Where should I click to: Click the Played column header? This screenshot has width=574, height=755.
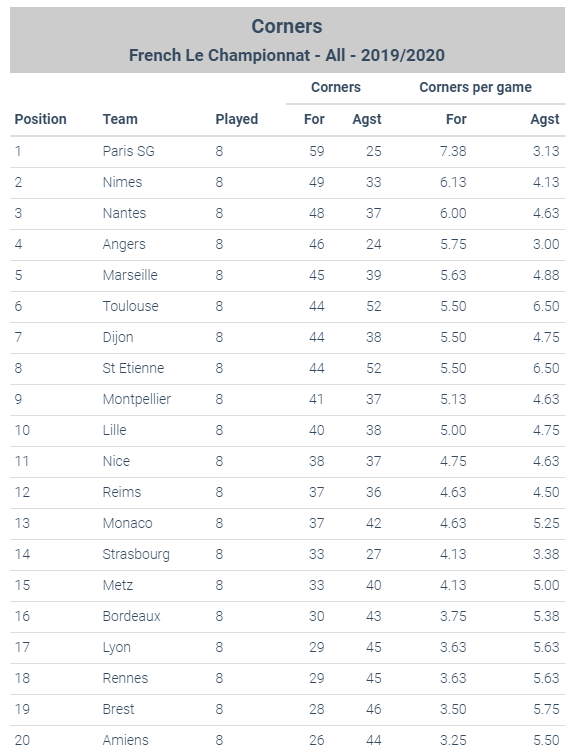point(236,119)
